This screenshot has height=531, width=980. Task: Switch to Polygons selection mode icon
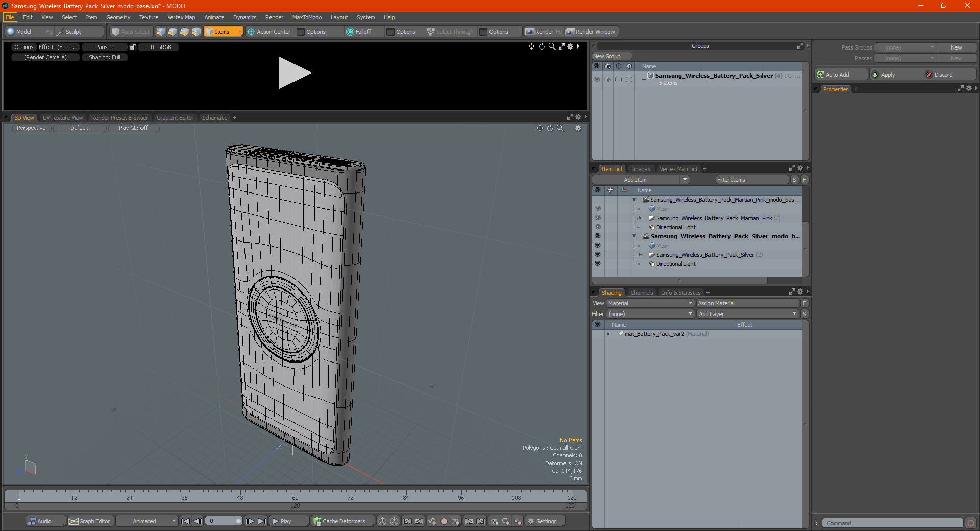click(x=184, y=32)
